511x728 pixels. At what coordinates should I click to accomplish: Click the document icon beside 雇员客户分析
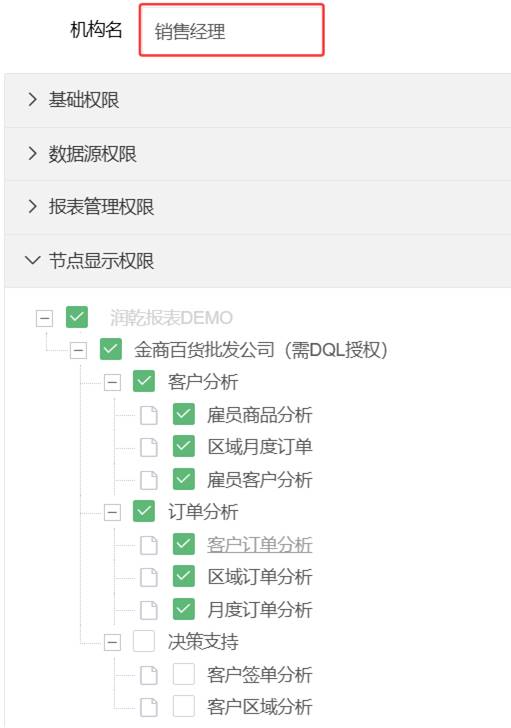coord(149,480)
